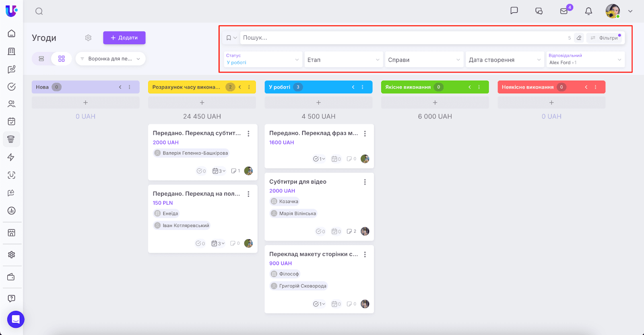Open the calendar from the sidebar
This screenshot has height=335, width=644.
pos(12,121)
